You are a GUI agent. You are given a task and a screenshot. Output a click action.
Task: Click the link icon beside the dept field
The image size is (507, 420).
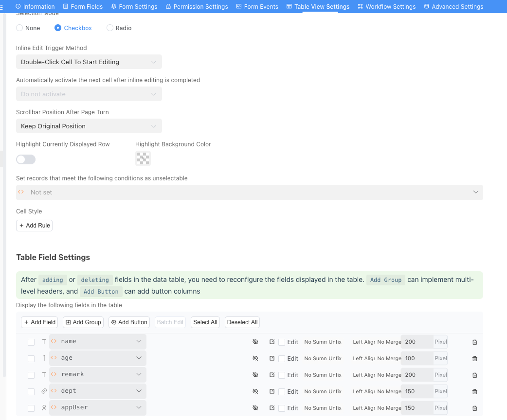44,391
